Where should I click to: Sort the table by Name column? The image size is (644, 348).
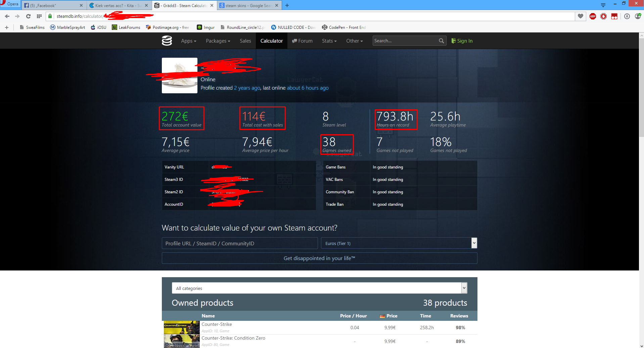coord(208,316)
